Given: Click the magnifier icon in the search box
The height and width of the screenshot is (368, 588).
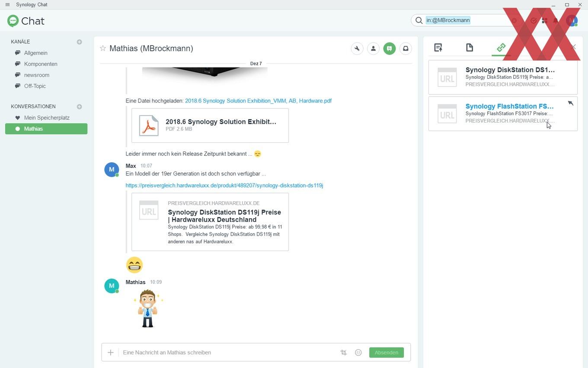Looking at the screenshot, I should click(x=419, y=20).
